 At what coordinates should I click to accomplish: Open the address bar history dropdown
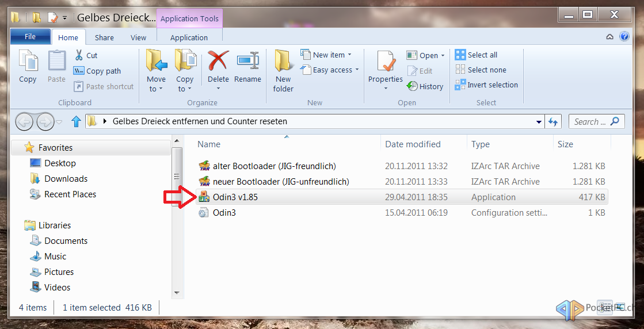point(539,122)
